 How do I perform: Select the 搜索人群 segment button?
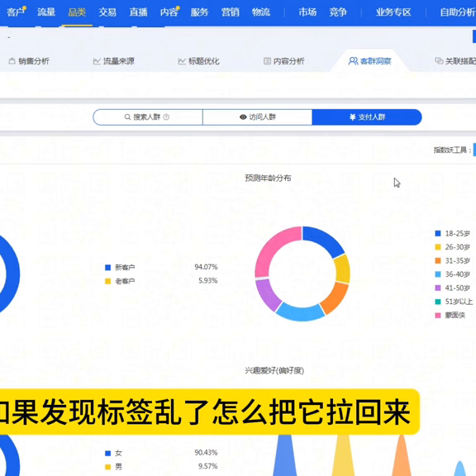(148, 117)
